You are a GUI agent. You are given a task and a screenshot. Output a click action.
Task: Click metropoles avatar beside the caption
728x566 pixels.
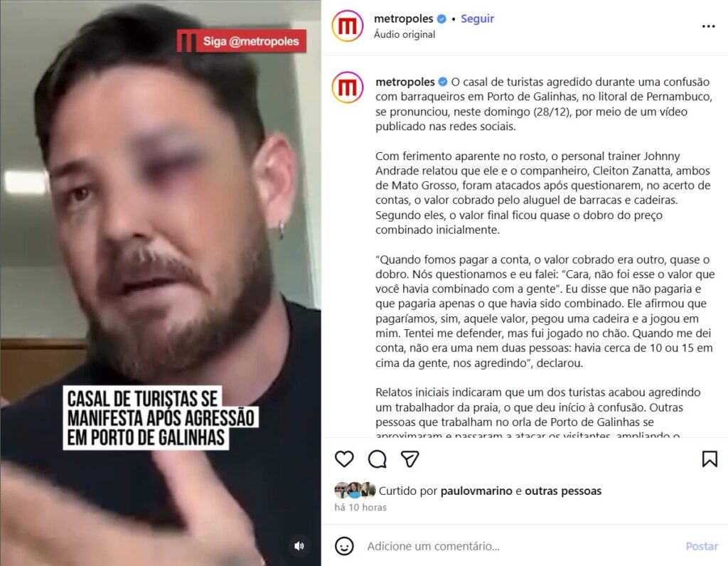(347, 87)
